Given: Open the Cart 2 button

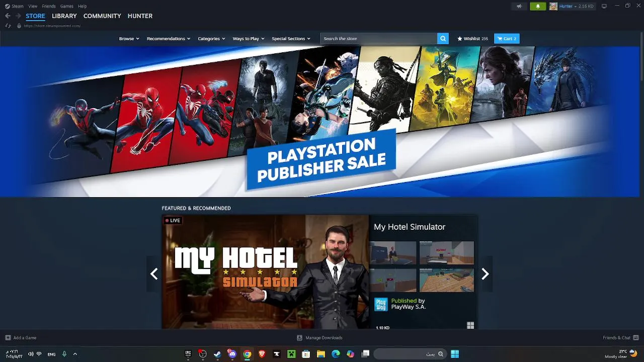Looking at the screenshot, I should tap(507, 39).
